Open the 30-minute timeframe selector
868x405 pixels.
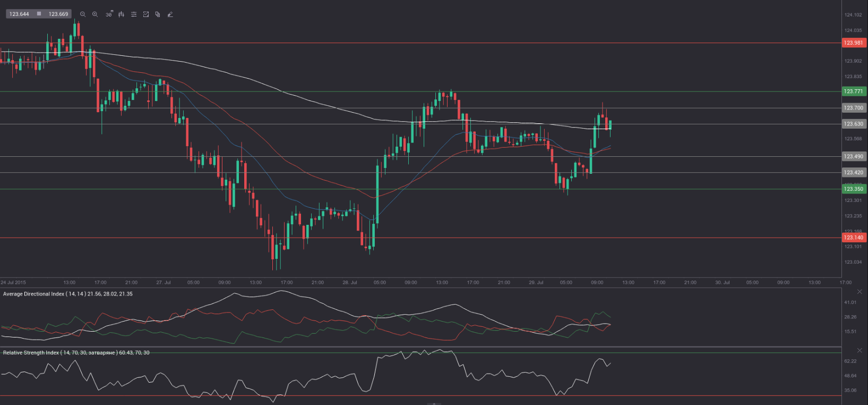(108, 14)
